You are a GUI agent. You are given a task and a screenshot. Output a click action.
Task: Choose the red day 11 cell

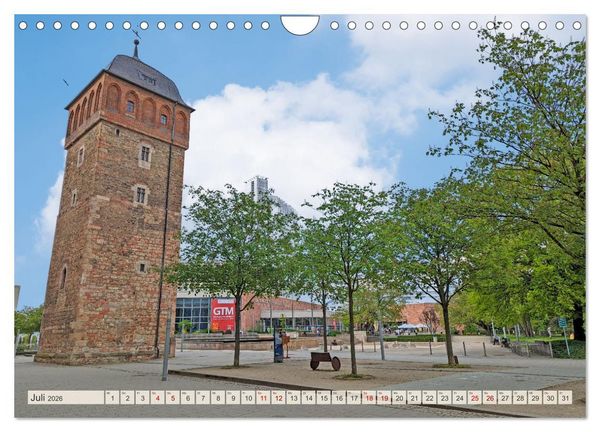point(263,397)
